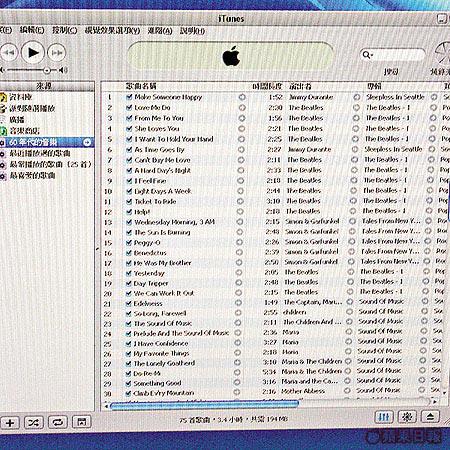Click store arrow next to My Favorite Things
This screenshot has width=450, height=450.
coord(237,353)
